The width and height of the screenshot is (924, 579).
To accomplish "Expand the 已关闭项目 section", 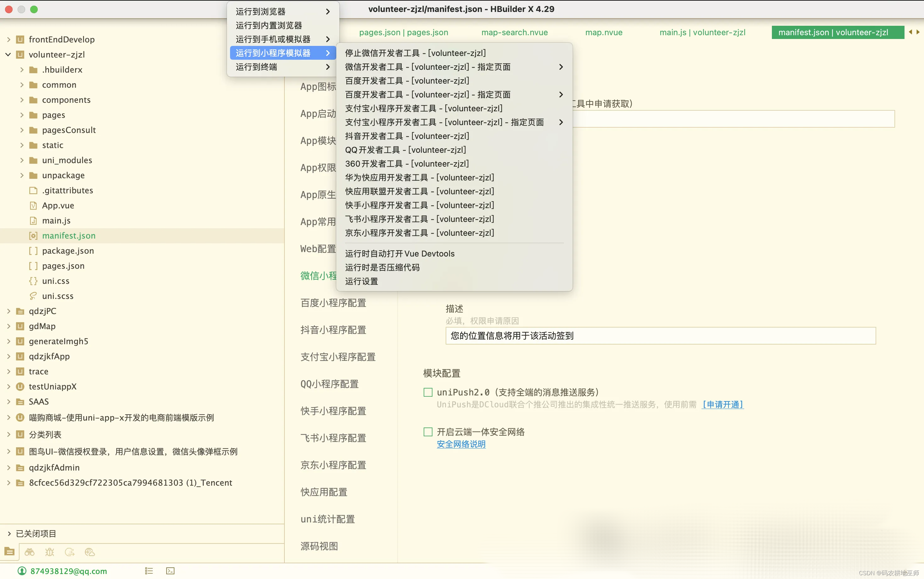I will pyautogui.click(x=9, y=533).
